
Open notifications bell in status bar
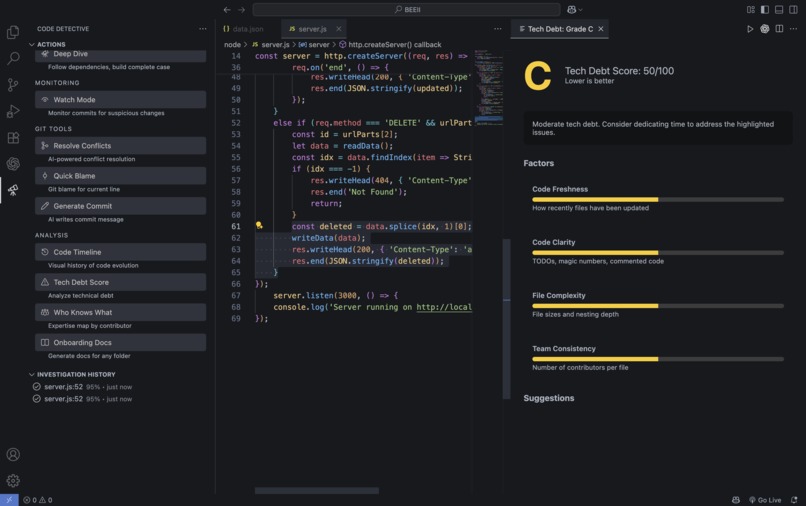click(x=794, y=500)
